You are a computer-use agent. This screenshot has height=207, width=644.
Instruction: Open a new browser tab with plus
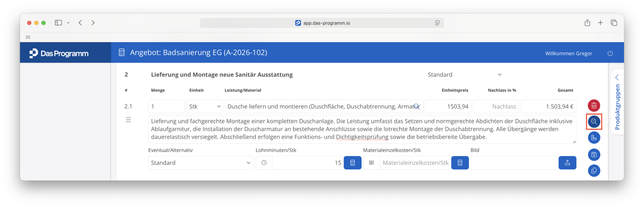point(600,23)
